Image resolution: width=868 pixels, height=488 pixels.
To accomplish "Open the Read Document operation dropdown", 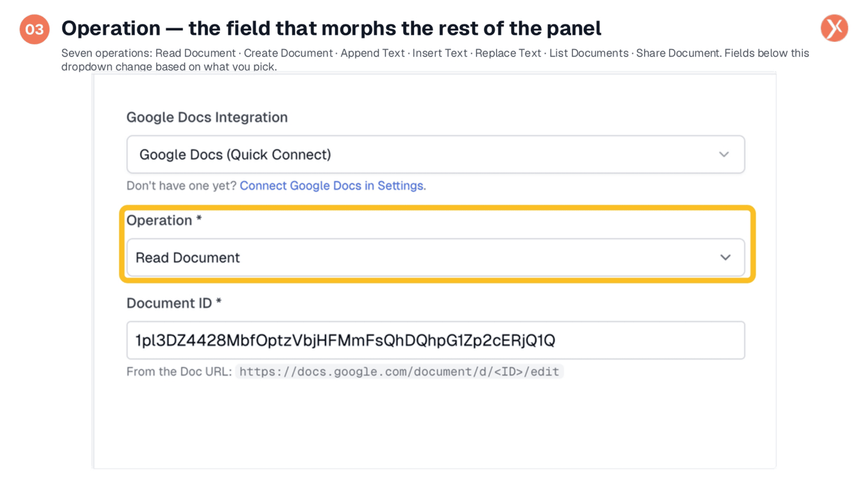I will pyautogui.click(x=436, y=258).
